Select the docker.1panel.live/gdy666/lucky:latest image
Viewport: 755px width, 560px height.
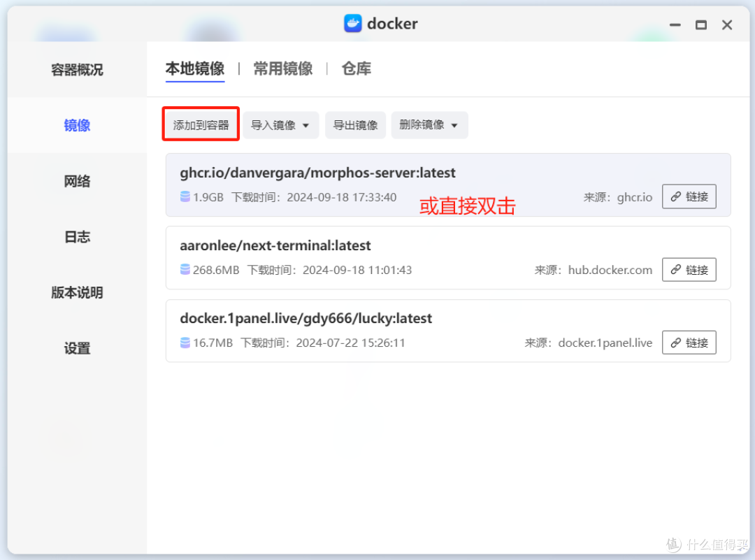click(448, 331)
